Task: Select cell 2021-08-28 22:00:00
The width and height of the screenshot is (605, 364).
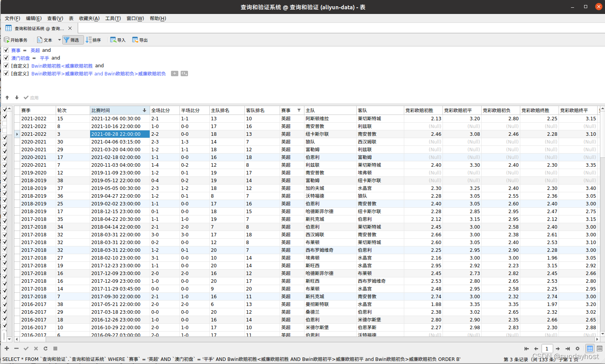Action: coord(120,134)
